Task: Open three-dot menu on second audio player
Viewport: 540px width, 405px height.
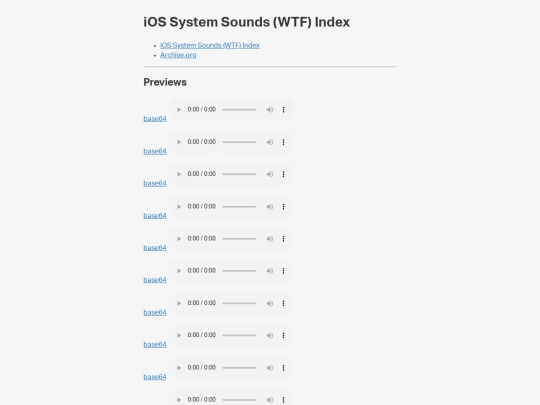Action: pos(283,142)
